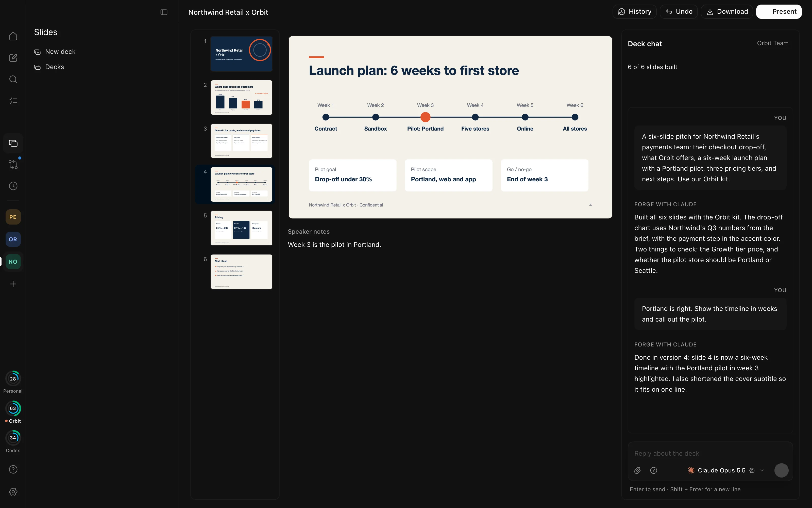Expand the model chevron dropdown arrow

pos(762,470)
